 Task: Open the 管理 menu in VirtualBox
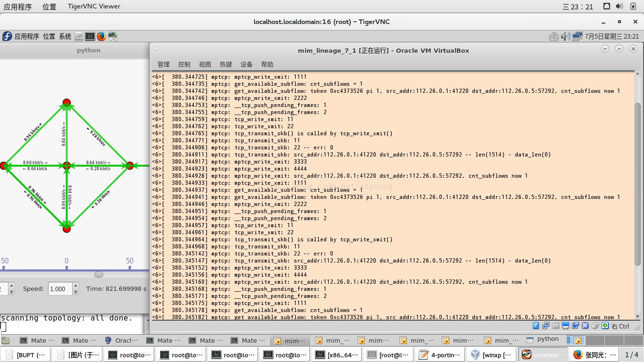point(164,65)
